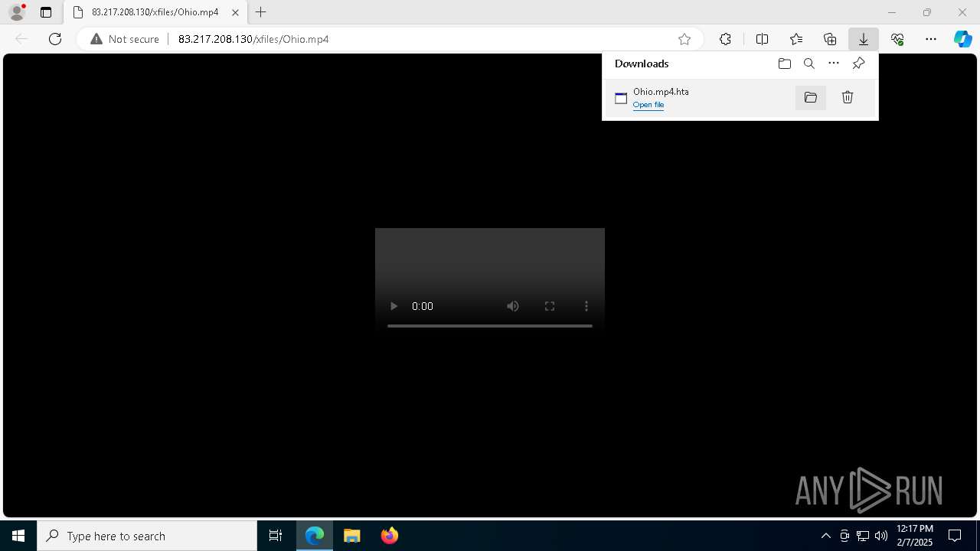Open downloads folder from Downloads panel
The width and height of the screenshot is (980, 551).
tap(784, 64)
